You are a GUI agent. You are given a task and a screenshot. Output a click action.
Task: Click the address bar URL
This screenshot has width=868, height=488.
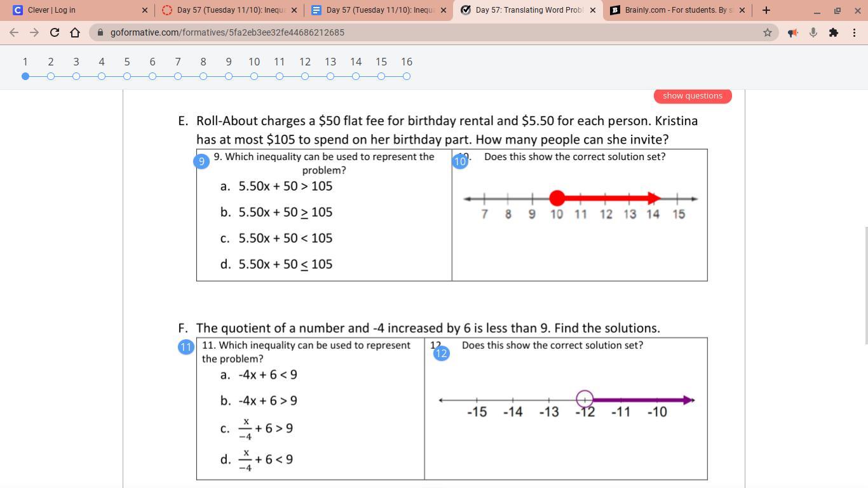tap(227, 32)
